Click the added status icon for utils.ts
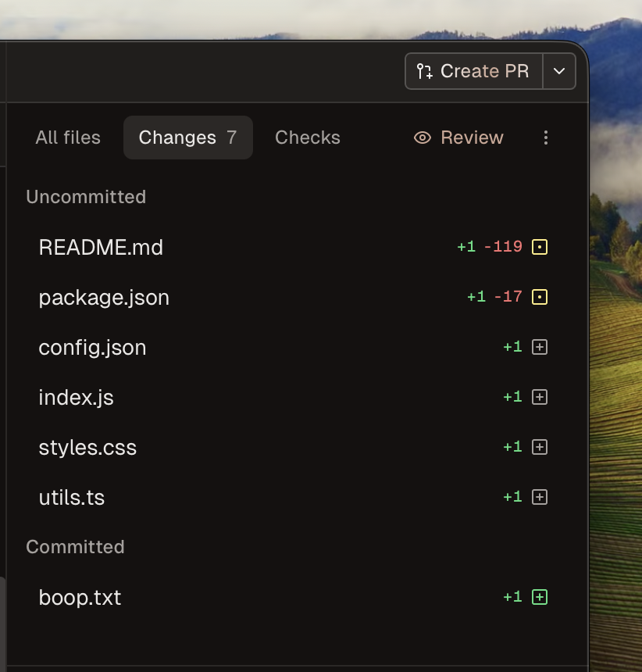642x672 pixels. pos(539,497)
